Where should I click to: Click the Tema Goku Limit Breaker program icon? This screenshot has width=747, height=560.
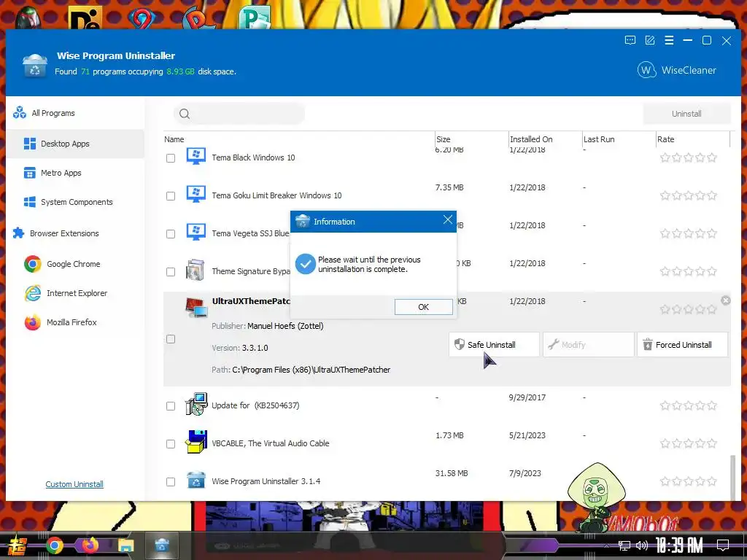pyautogui.click(x=196, y=194)
